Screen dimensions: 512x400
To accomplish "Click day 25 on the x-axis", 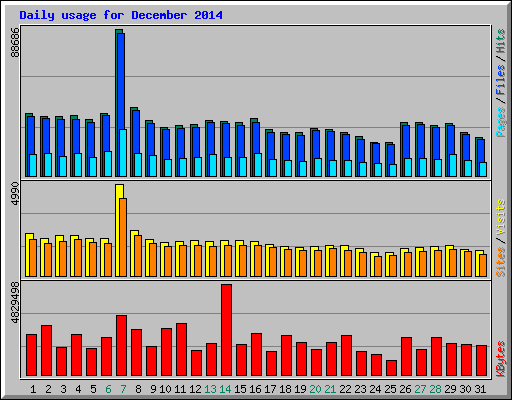I will (x=390, y=389).
